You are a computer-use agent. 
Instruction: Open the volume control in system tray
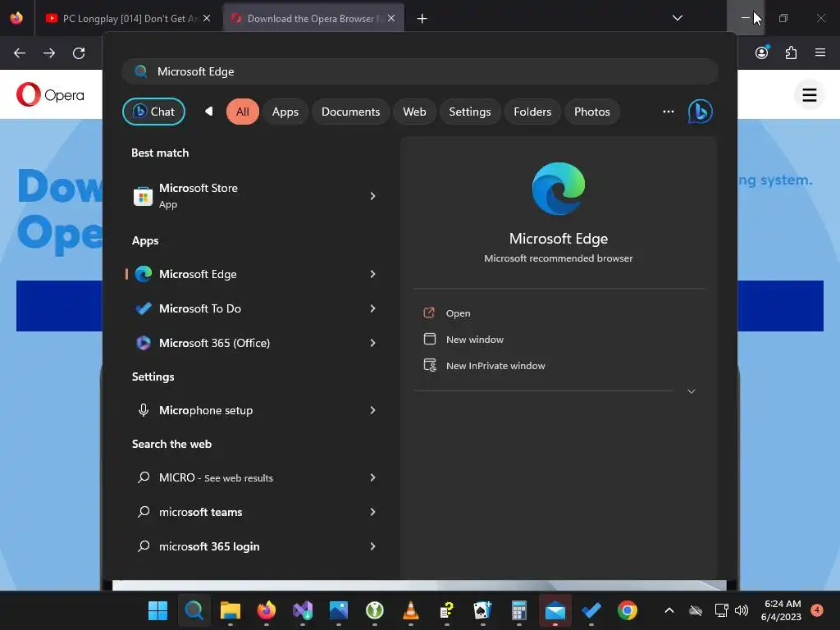[742, 610]
